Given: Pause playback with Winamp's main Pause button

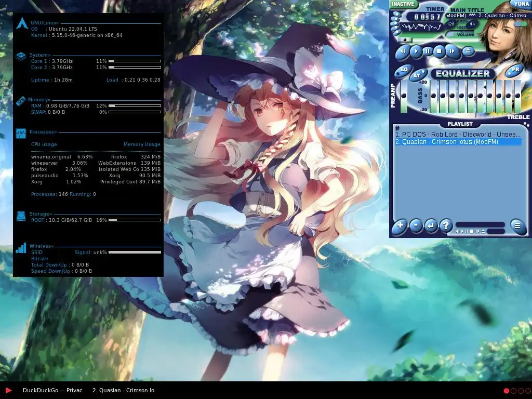Looking at the screenshot, I should [428, 51].
